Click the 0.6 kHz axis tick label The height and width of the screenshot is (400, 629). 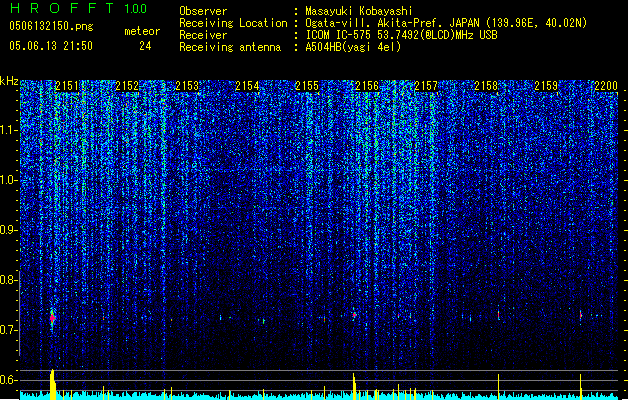point(9,380)
